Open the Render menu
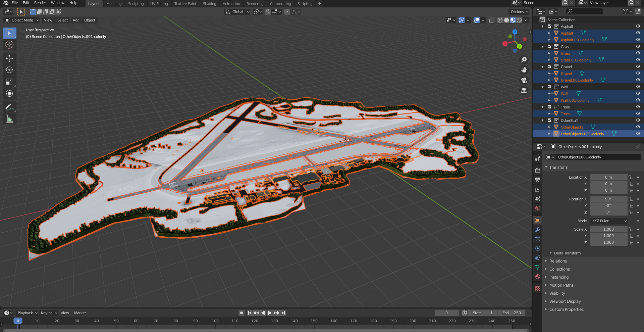This screenshot has height=332, width=644. point(40,3)
